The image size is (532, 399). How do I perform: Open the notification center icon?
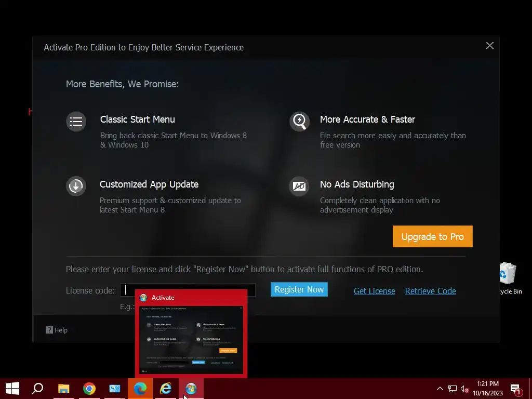click(515, 389)
